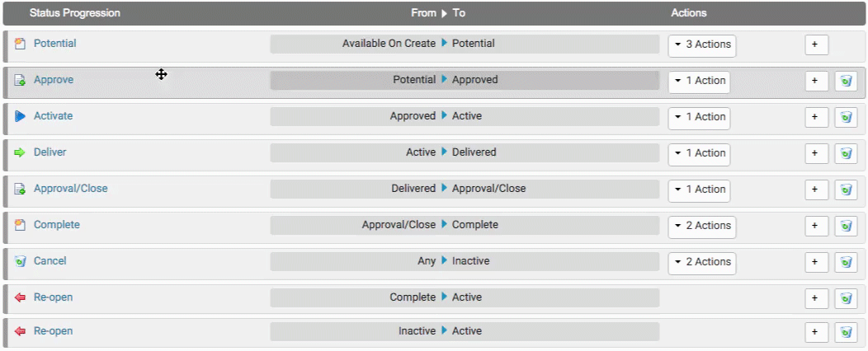868x351 pixels.
Task: Open the Approval/Close status link
Action: (70, 189)
